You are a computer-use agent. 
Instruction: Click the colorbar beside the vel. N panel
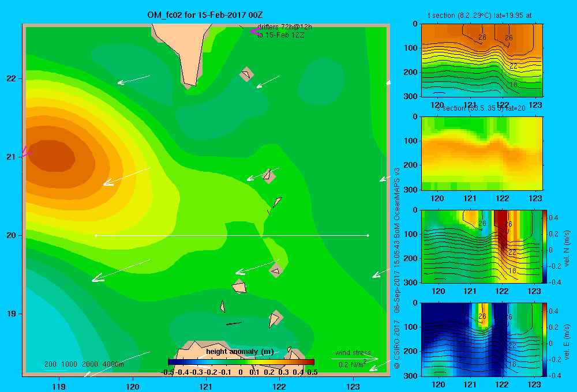coord(545,246)
